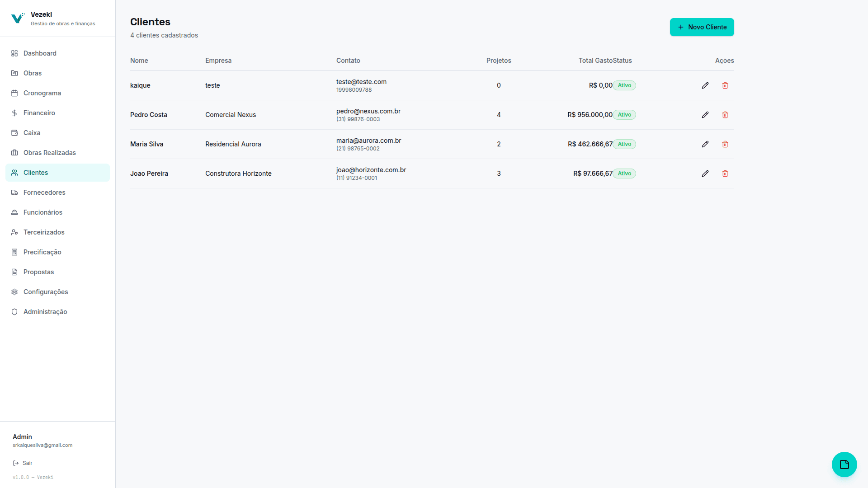This screenshot has width=868, height=488.
Task: Edit João Pereira using the pencil icon
Action: pyautogui.click(x=705, y=174)
